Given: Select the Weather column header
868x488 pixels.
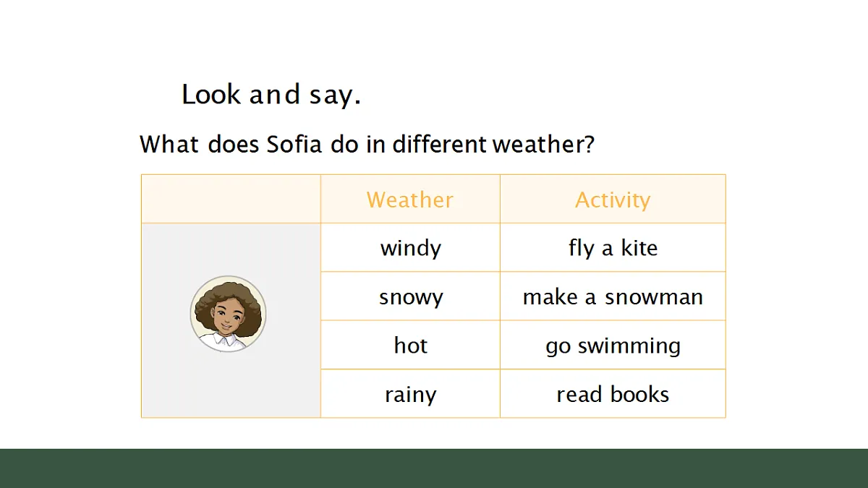Looking at the screenshot, I should (x=410, y=199).
